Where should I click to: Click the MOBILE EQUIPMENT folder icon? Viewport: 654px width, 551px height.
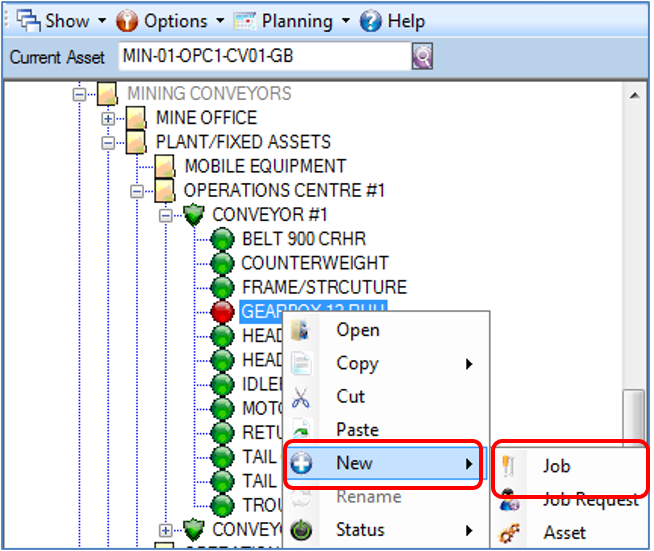165,166
